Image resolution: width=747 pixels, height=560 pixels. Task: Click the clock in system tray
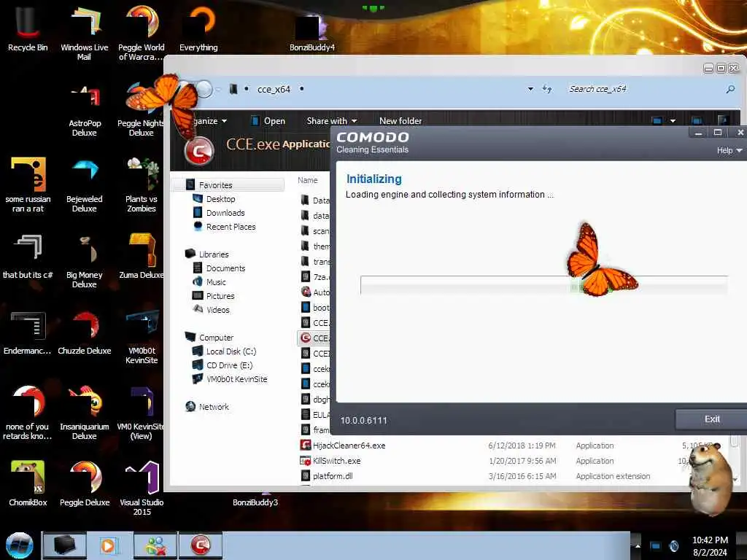pos(710,545)
